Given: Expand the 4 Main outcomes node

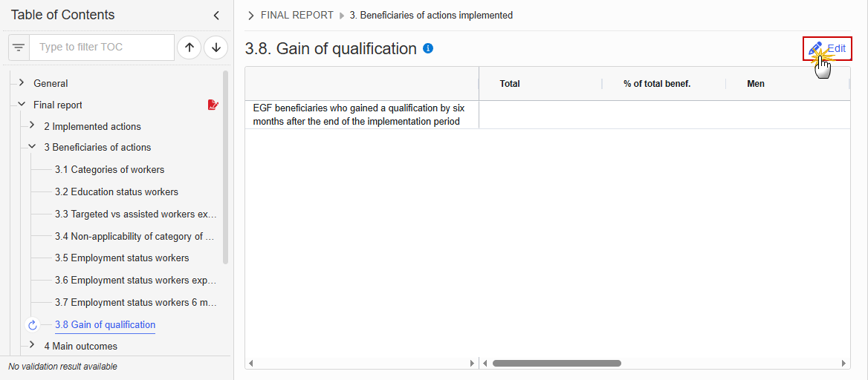Looking at the screenshot, I should [x=32, y=345].
